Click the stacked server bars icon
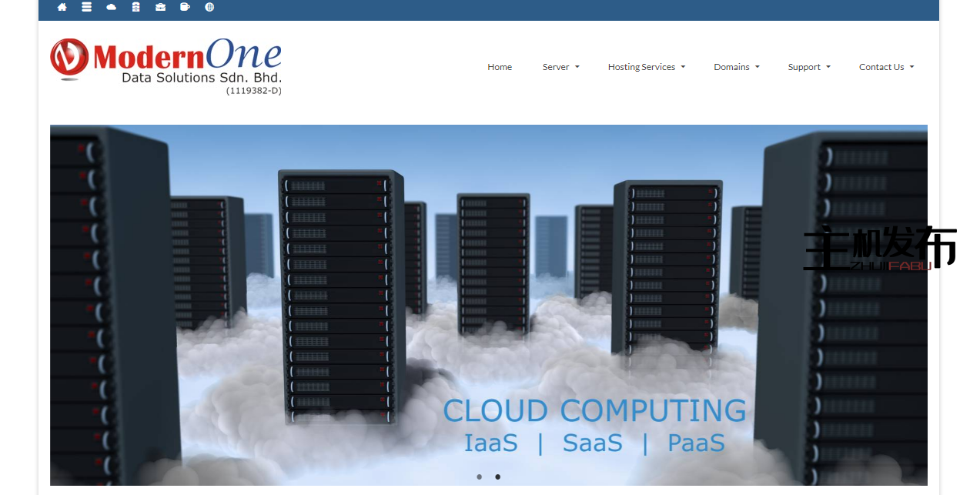Image resolution: width=980 pixels, height=495 pixels. coord(87,7)
